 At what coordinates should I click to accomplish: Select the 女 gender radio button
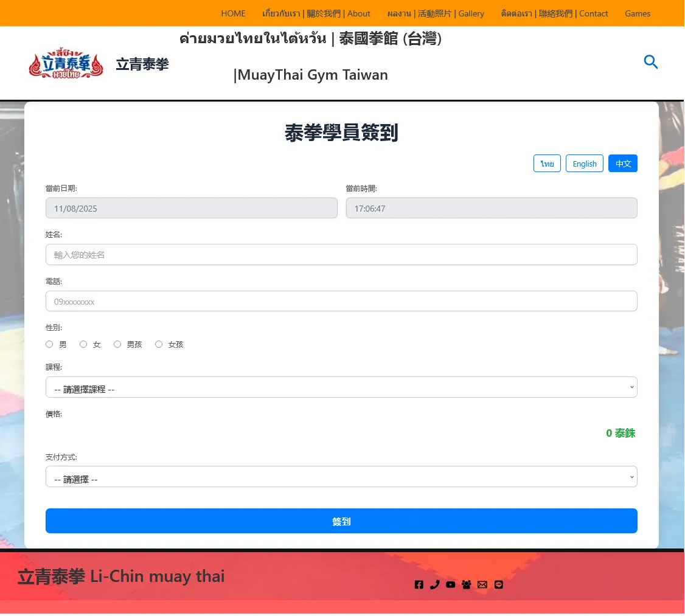[83, 344]
